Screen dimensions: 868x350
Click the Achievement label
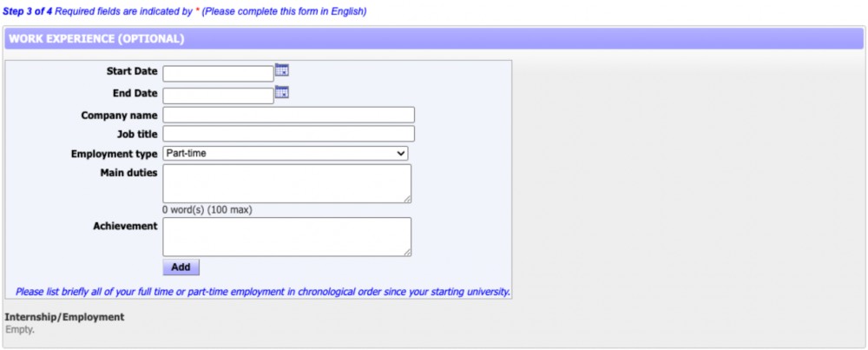(125, 226)
